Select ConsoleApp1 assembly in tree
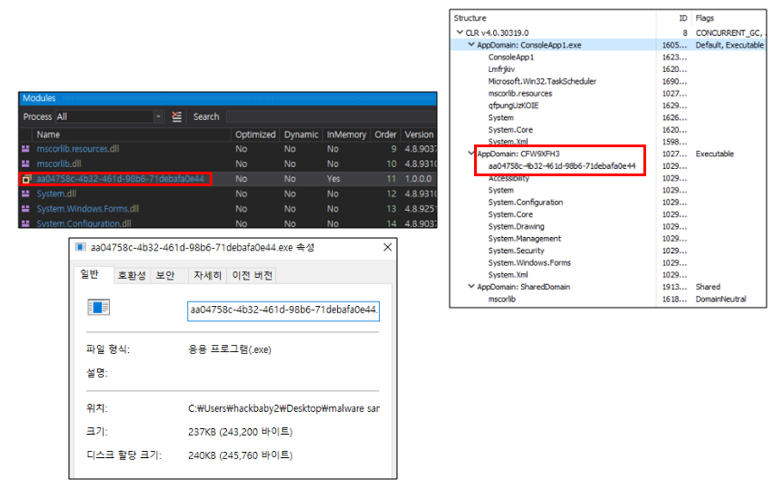 511,57
